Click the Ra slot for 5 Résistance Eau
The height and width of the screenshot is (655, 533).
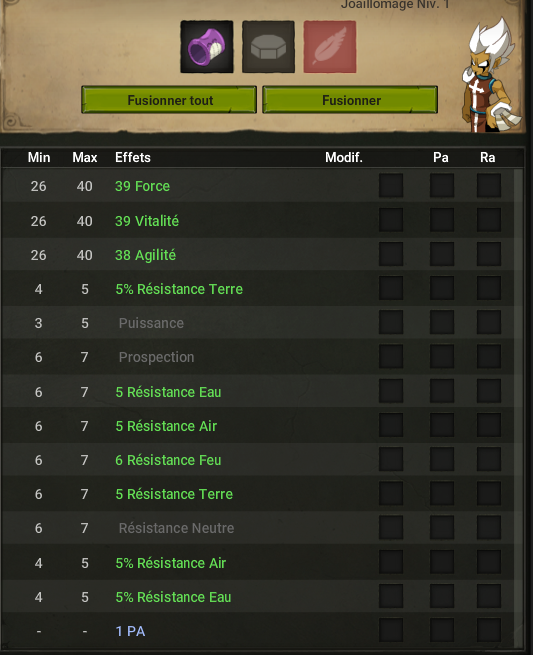[x=489, y=391]
